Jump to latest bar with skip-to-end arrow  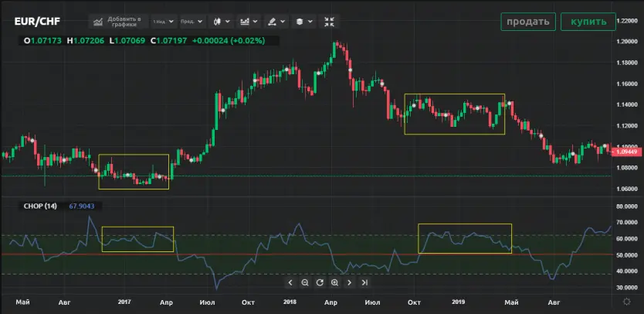pos(364,283)
